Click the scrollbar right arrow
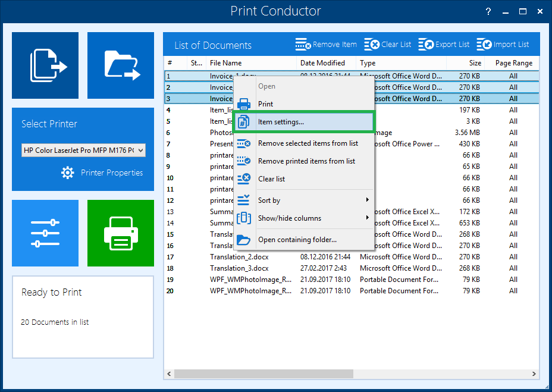The image size is (552, 392). [x=534, y=374]
